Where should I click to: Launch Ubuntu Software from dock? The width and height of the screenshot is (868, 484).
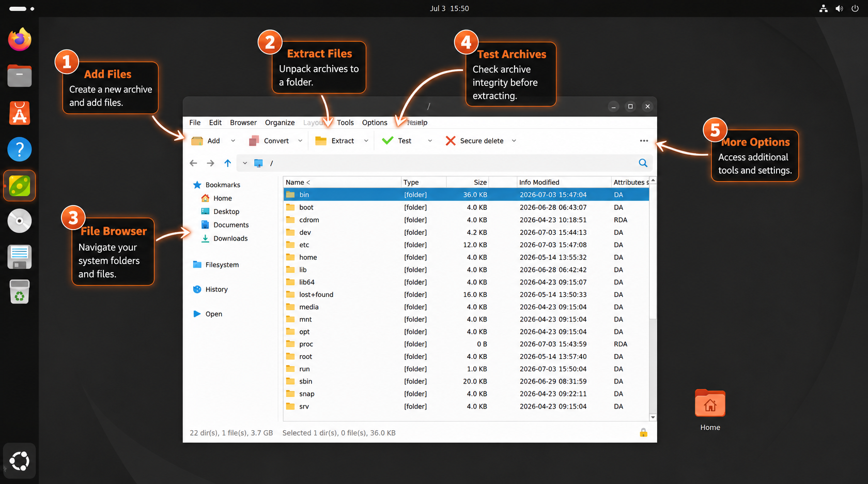point(20,113)
